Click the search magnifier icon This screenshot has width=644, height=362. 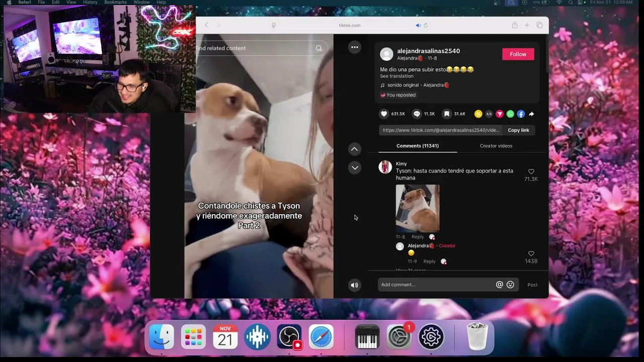pos(318,48)
